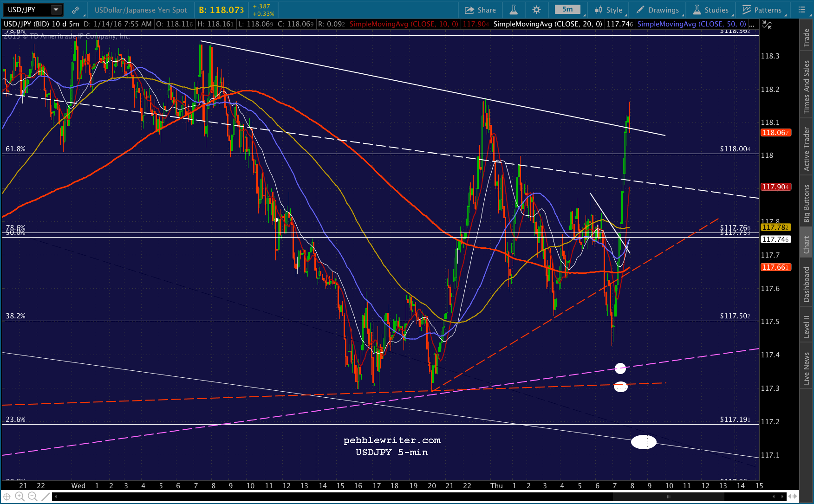814x504 pixels.
Task: Open the Patterns menu
Action: click(762, 10)
